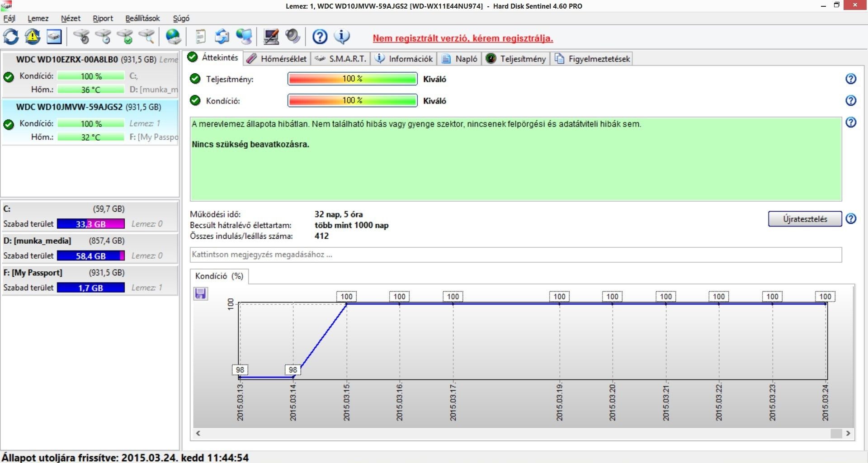This screenshot has width=868, height=463.
Task: Click the comment field Kattintson megjegyzés megadásához
Action: (x=516, y=255)
